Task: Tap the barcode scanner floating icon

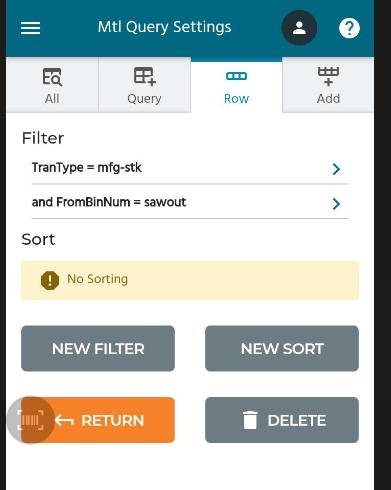Action: click(31, 420)
